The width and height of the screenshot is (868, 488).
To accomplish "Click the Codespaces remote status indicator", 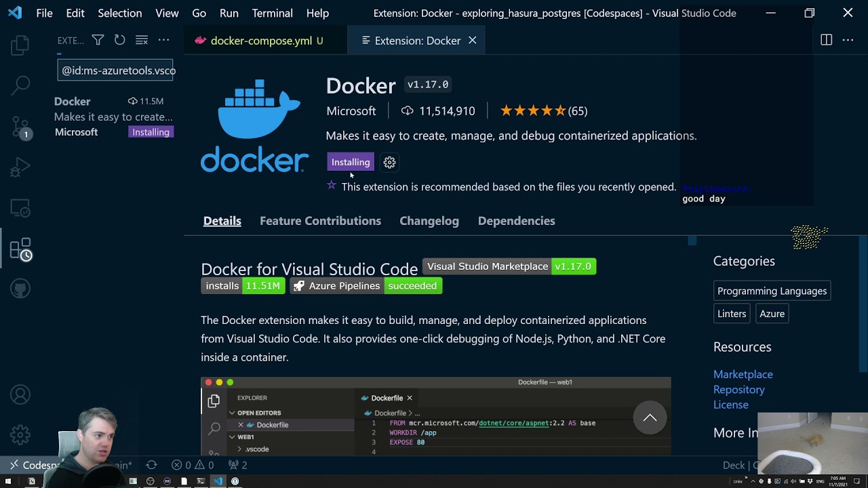I will [35, 465].
